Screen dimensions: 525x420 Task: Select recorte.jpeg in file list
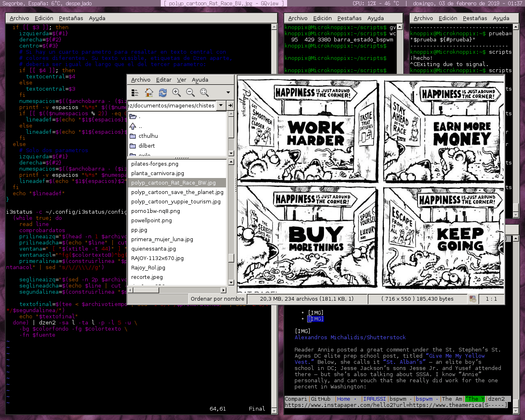177,277
